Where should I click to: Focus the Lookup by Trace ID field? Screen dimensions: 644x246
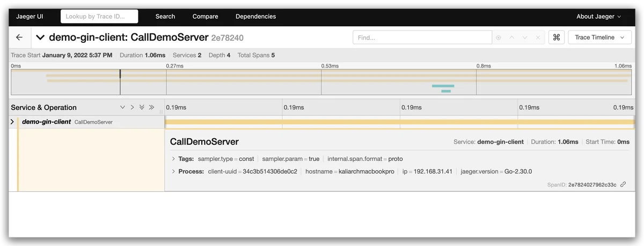tap(99, 17)
